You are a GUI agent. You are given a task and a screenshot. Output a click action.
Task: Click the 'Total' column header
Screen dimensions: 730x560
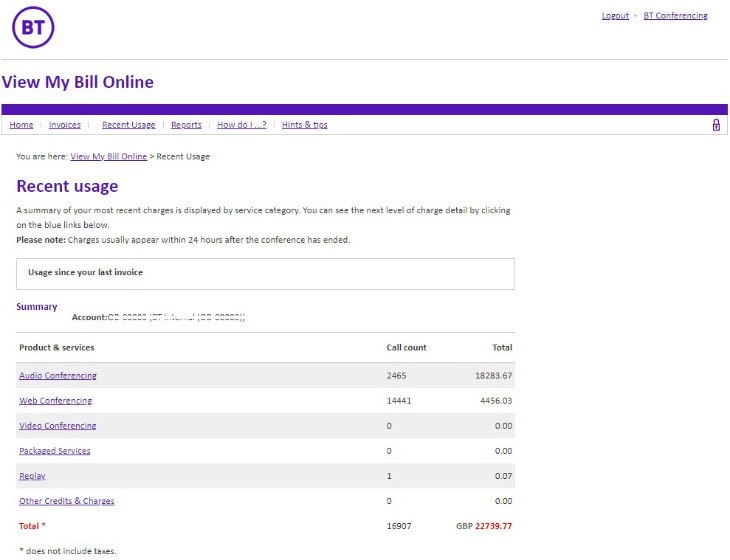[502, 348]
